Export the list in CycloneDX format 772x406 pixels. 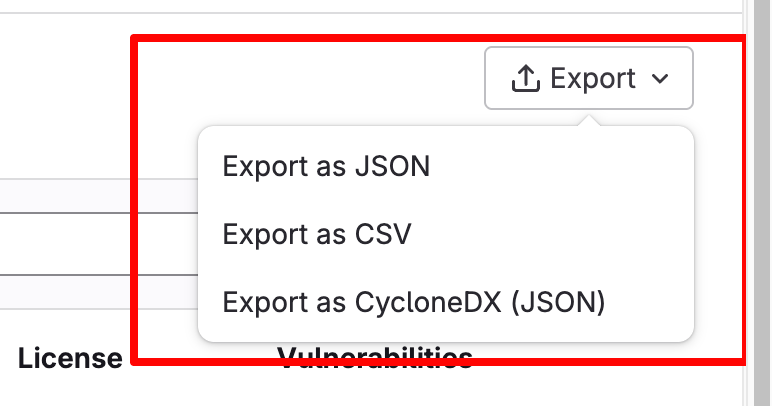point(414,302)
